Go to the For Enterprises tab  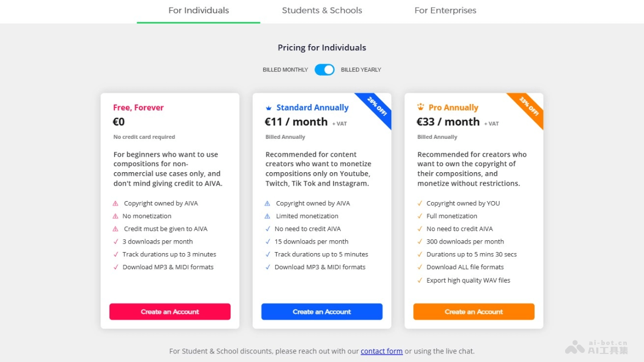click(445, 11)
